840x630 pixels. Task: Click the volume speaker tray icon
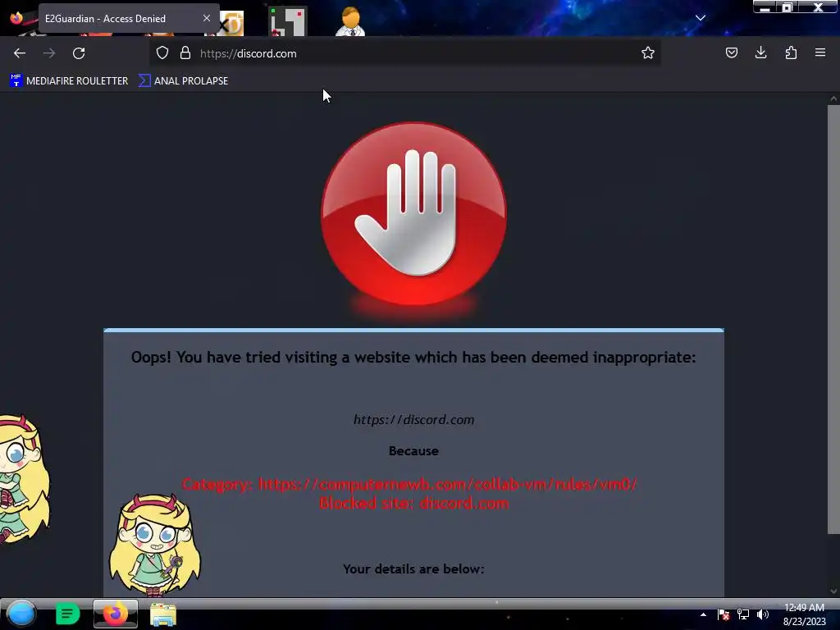coord(763,614)
